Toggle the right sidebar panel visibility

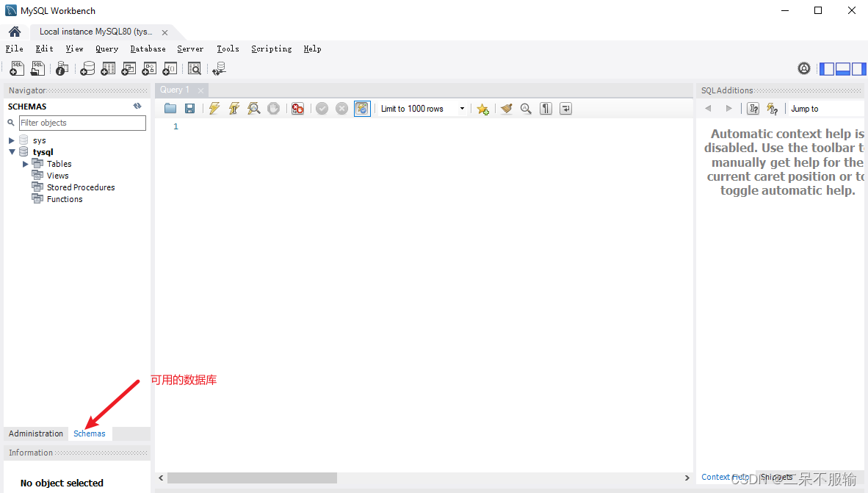coord(859,68)
